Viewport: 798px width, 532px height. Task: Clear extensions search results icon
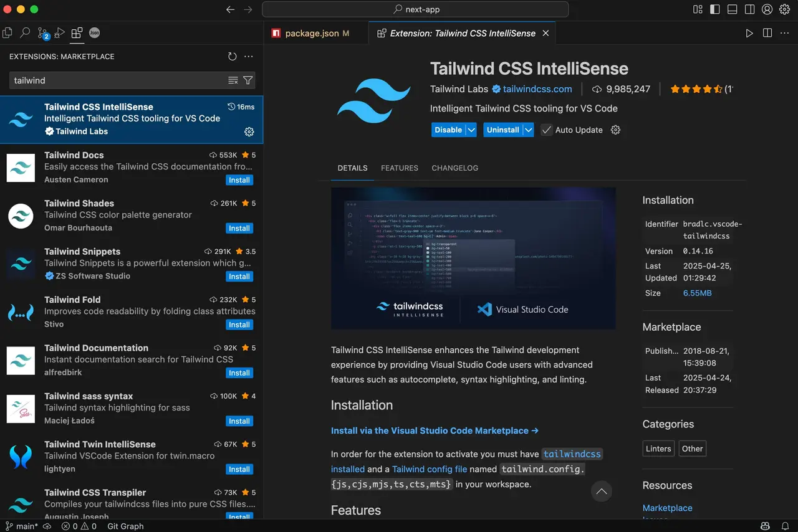233,80
